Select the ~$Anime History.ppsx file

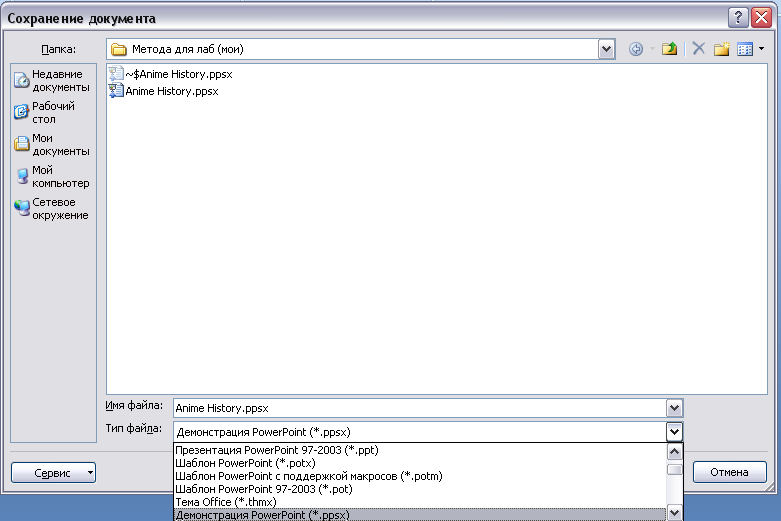[170, 74]
